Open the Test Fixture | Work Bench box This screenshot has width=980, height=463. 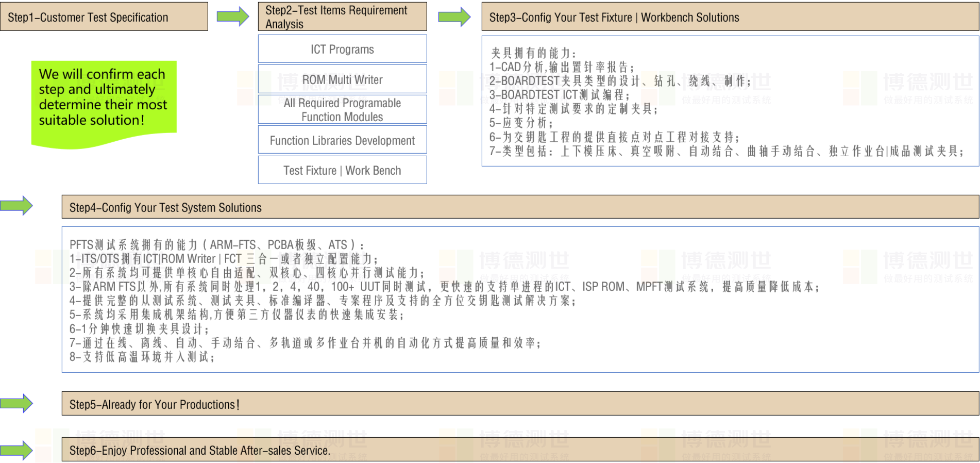342,171
